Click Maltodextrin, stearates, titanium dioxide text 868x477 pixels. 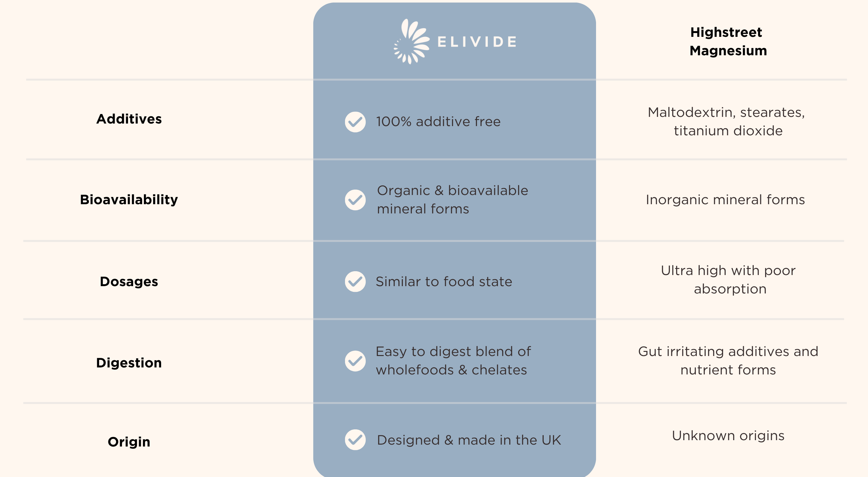727,121
